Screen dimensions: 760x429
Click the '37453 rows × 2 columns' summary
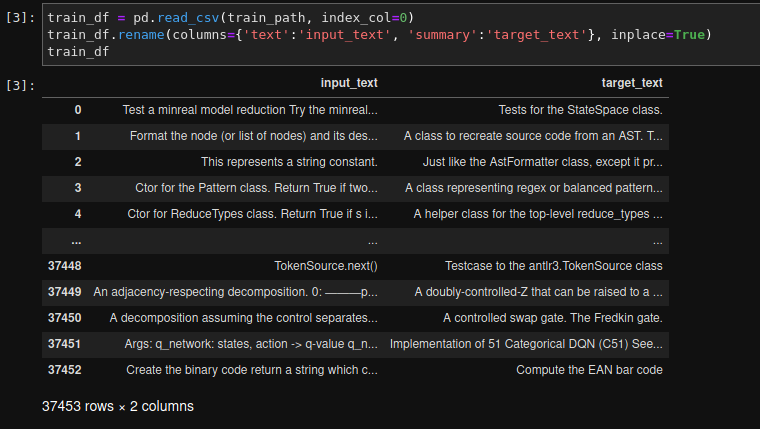(x=118, y=407)
